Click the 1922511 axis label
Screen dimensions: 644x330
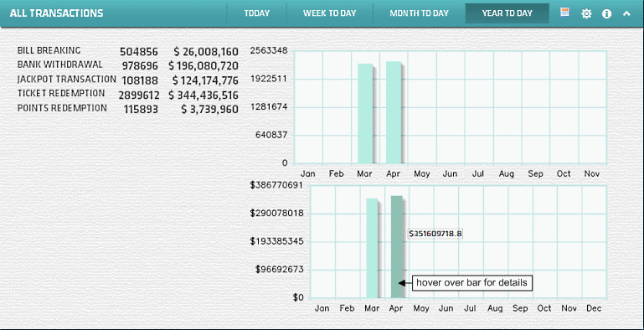(x=269, y=79)
